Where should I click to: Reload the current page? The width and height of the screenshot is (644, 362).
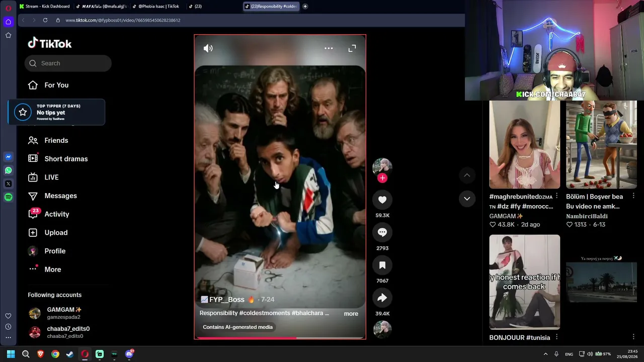(x=45, y=20)
